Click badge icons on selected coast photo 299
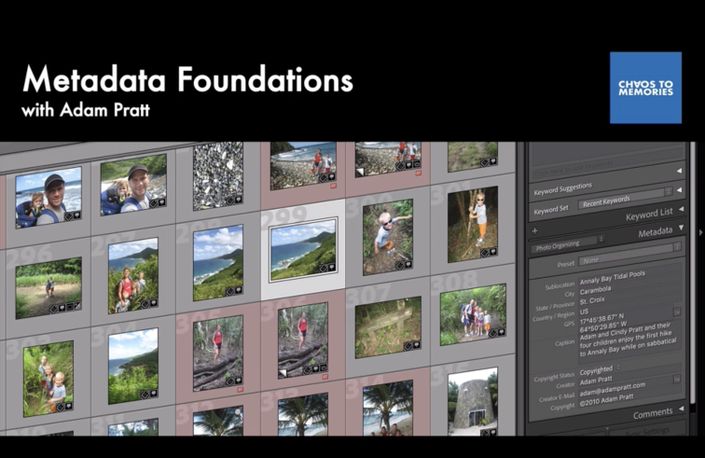Image resolution: width=705 pixels, height=458 pixels. [x=327, y=268]
